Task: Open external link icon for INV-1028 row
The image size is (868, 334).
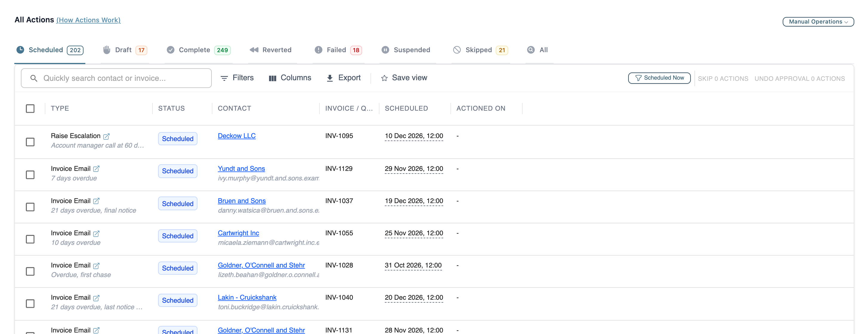Action: click(96, 266)
